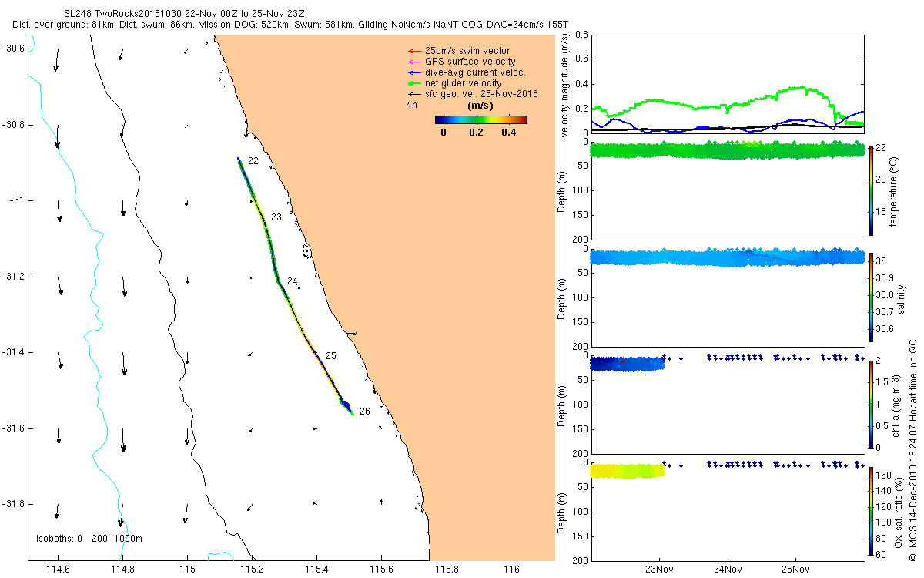Click the day 26 marker at the end of the glider track
The height and width of the screenshot is (578, 924).
[365, 412]
